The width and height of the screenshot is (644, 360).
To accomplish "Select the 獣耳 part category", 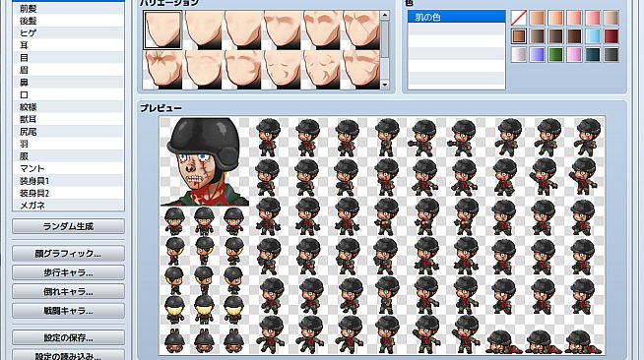I will [68, 119].
